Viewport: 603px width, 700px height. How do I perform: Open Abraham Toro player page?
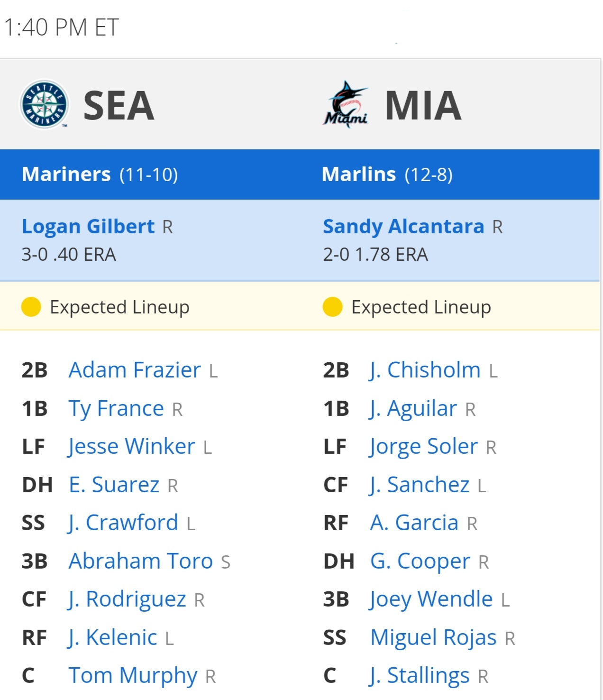141,561
